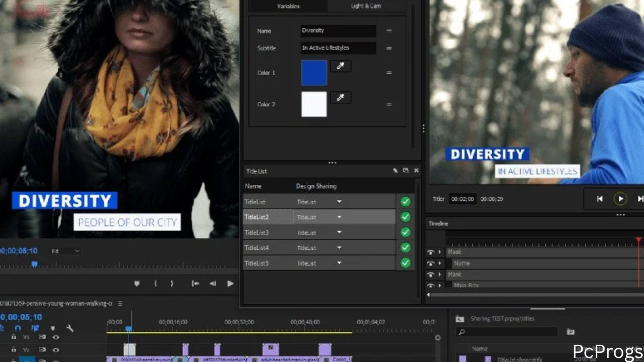The image size is (644, 362).
Task: Click the link icon beside Name field
Action: click(389, 31)
